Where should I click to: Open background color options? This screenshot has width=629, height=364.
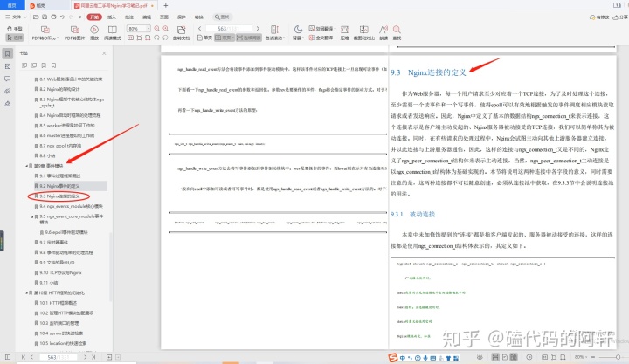tap(298, 33)
